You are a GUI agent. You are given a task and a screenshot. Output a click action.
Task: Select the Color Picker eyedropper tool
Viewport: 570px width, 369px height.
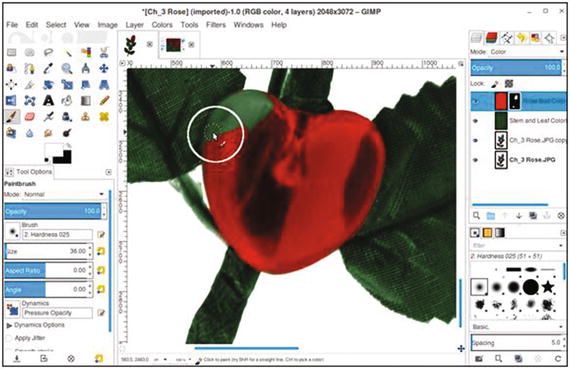(48, 68)
